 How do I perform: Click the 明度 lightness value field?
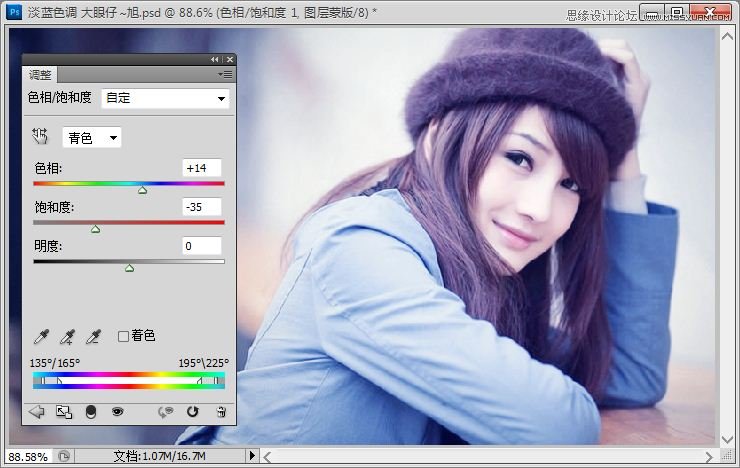coord(202,246)
